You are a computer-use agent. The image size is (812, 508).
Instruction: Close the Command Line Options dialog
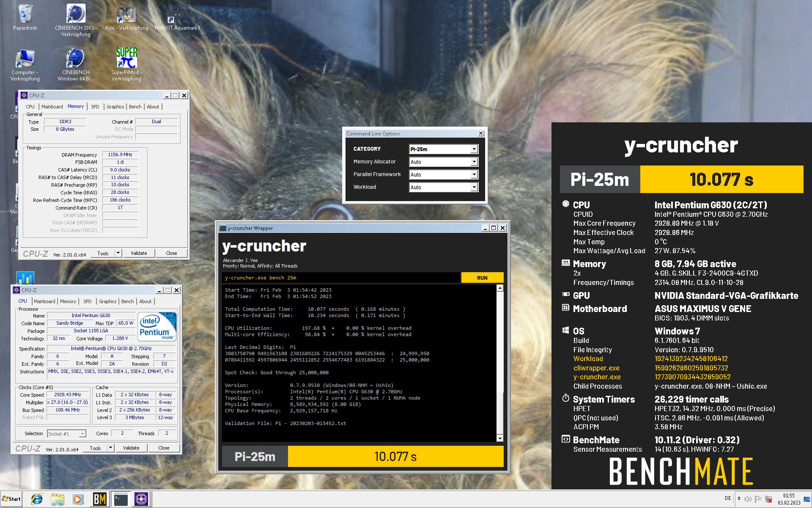tap(481, 133)
